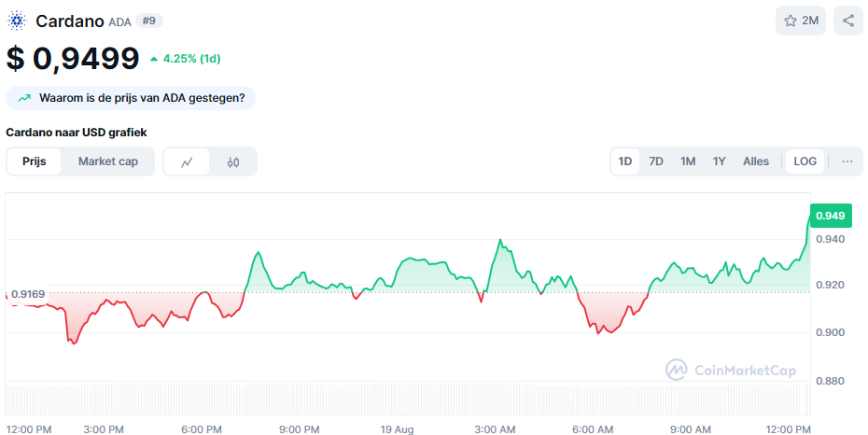Viewport: 868px width, 435px height.
Task: Click the 3:00 AM time label
Action: pyautogui.click(x=495, y=429)
